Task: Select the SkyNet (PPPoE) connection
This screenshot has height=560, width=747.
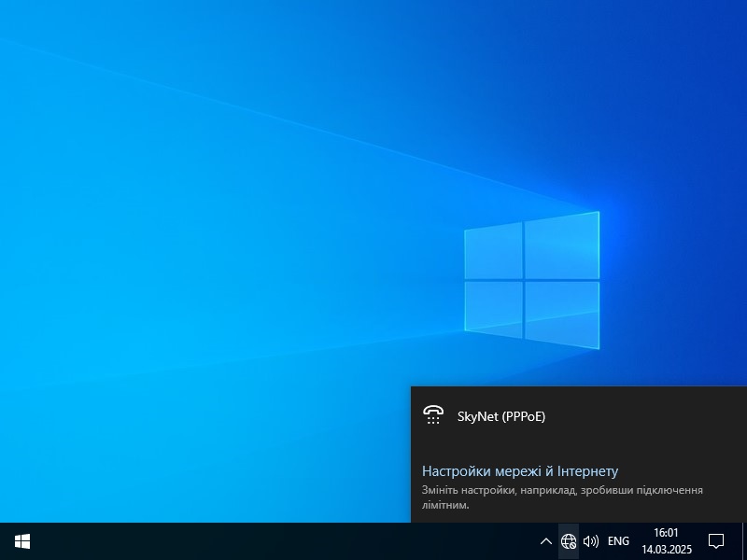Action: point(579,415)
